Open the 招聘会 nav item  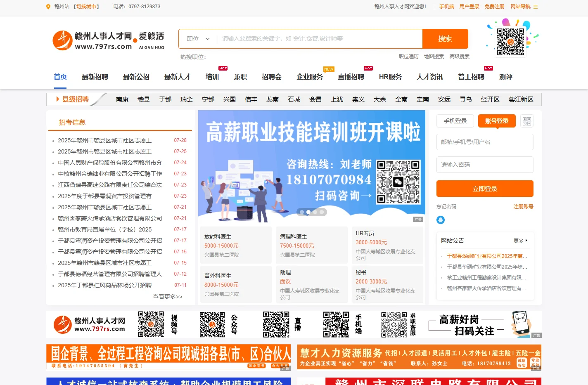point(272,77)
